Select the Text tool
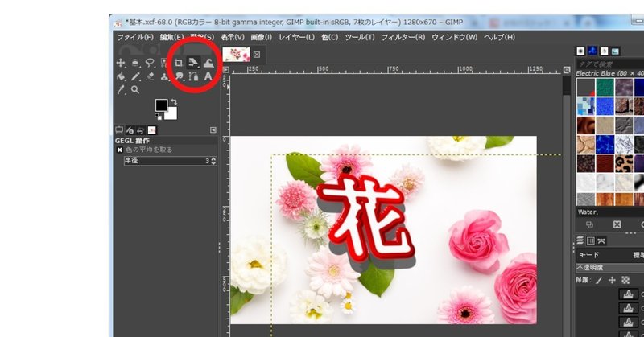Viewport: 644px width, 337px height. (208, 76)
